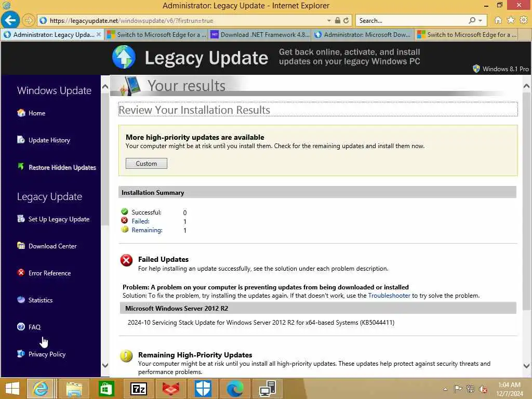Switch to Administrator: Microsoft Download tab
The width and height of the screenshot is (532, 399).
[363, 35]
